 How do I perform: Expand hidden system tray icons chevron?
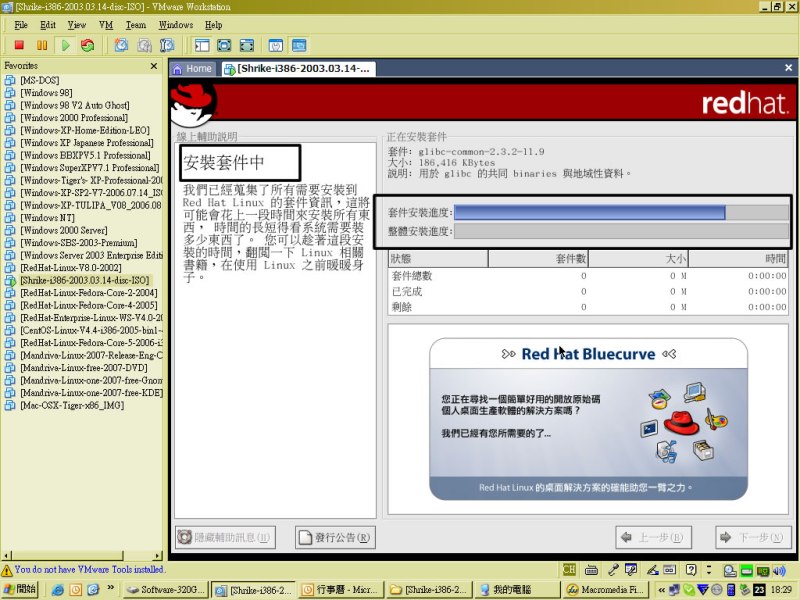[x=661, y=590]
